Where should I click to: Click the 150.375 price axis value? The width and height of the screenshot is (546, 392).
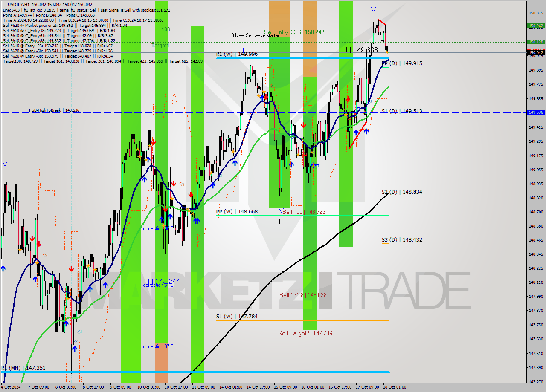tap(536, 13)
